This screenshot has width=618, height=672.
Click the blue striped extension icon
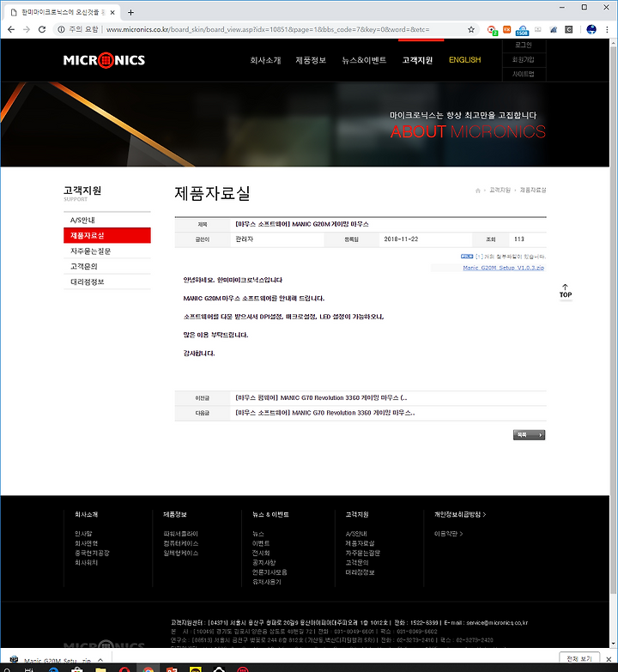click(x=554, y=29)
